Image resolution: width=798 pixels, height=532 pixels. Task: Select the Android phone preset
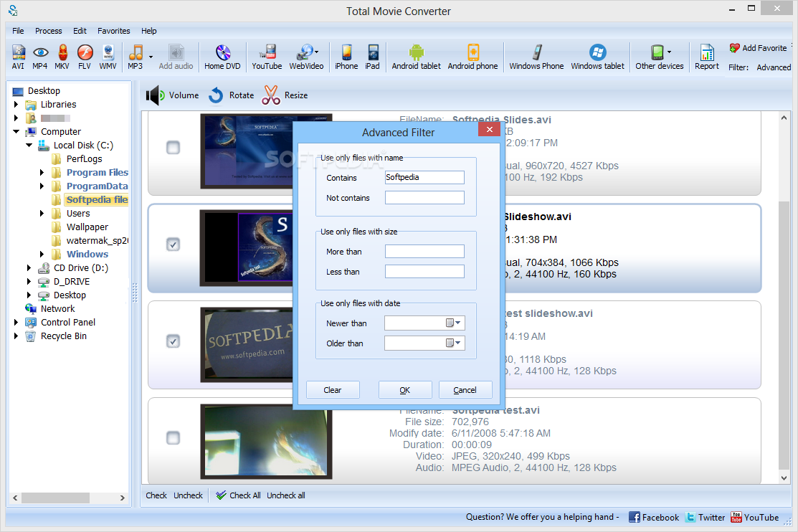(472, 57)
